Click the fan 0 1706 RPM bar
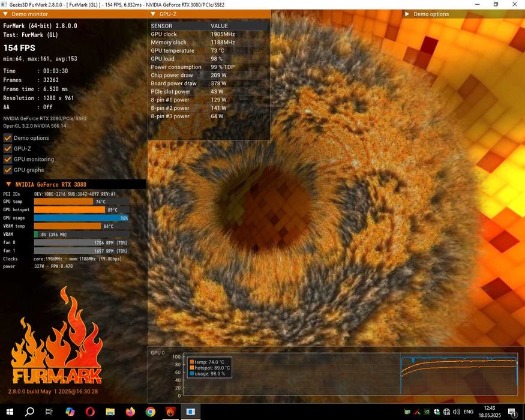Image resolution: width=525 pixels, height=420 pixels. 82,242
